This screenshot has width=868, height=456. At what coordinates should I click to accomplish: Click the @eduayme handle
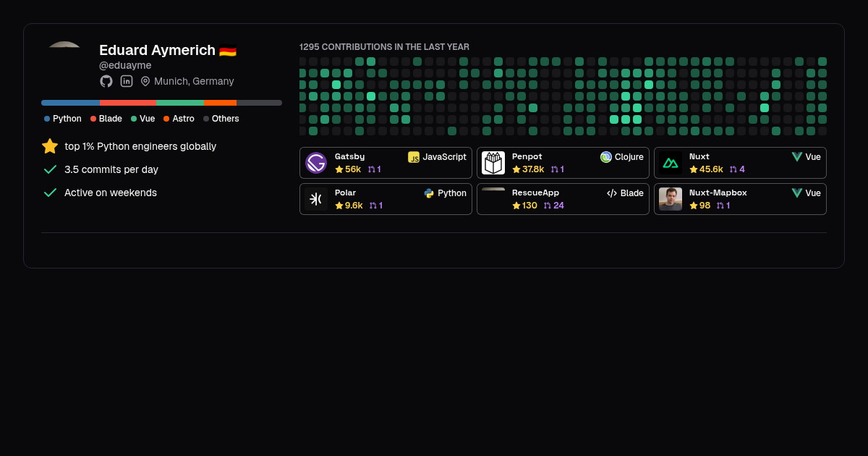point(125,65)
